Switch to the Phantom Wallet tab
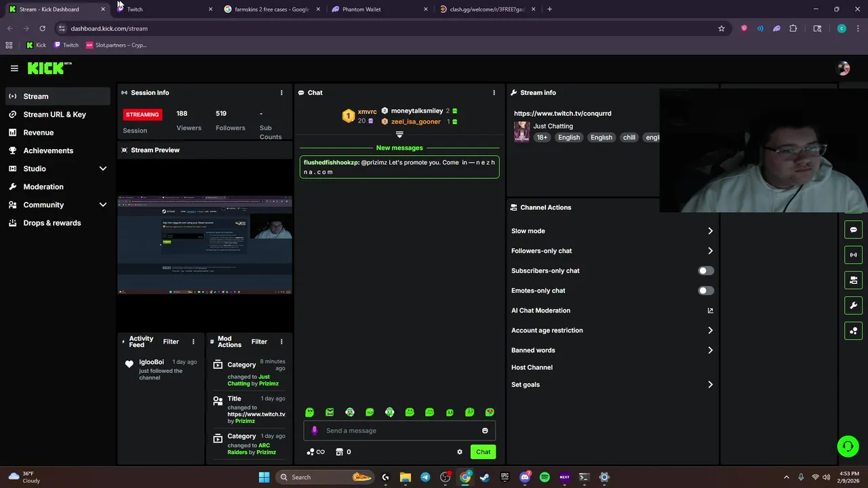 (378, 9)
